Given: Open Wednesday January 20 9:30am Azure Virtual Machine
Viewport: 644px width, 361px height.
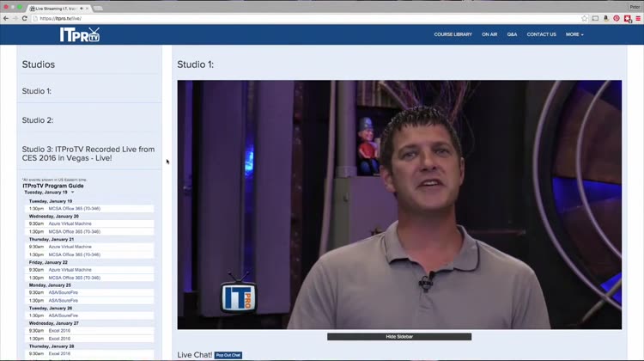Looking at the screenshot, I should click(89, 223).
